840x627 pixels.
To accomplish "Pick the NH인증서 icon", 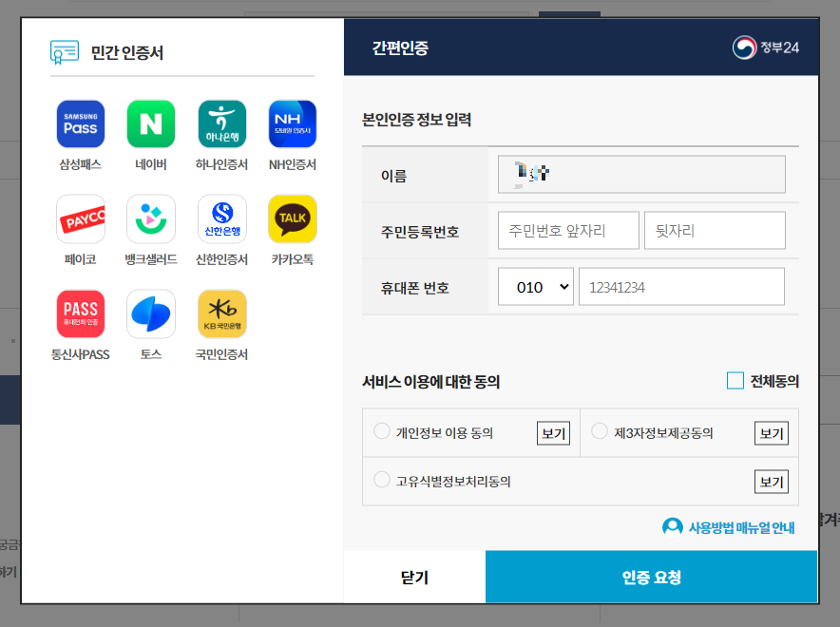I will pyautogui.click(x=293, y=123).
